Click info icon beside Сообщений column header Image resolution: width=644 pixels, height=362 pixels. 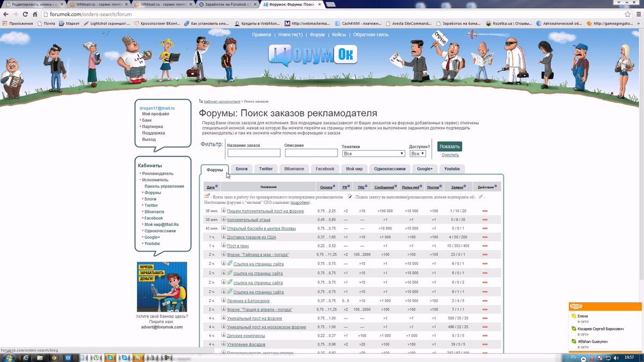coord(397,186)
